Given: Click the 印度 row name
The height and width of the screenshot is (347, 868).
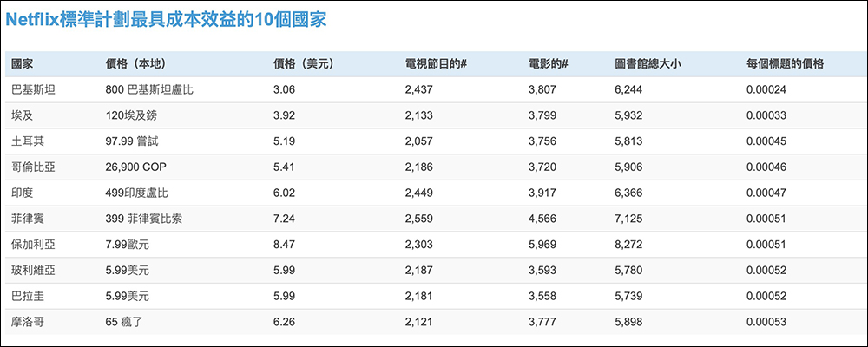Looking at the screenshot, I should pyautogui.click(x=23, y=193).
